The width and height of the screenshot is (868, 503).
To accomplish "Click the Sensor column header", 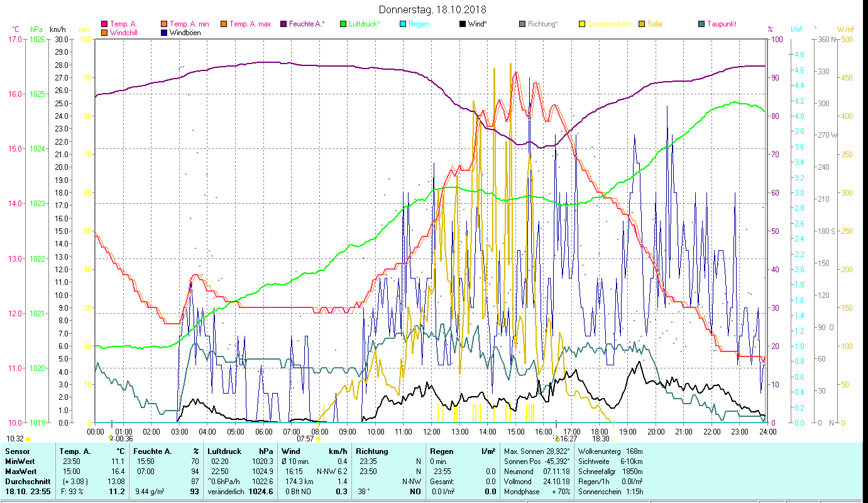I will (16, 451).
